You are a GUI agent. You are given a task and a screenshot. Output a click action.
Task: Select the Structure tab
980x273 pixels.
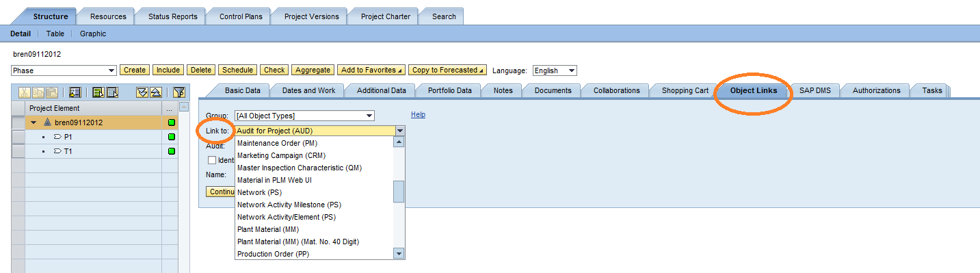[51, 16]
